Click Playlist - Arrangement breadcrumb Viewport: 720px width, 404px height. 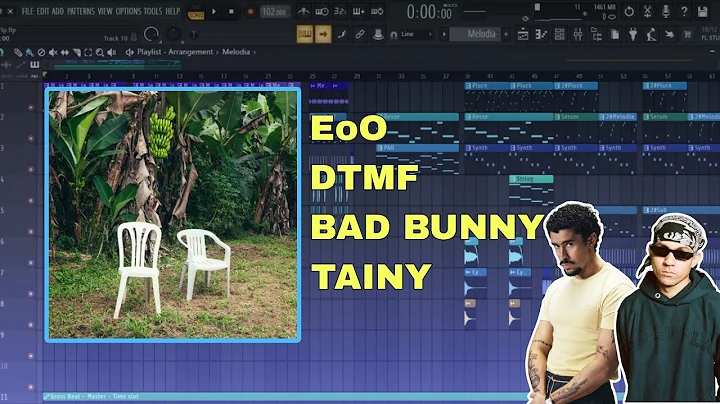pyautogui.click(x=175, y=52)
